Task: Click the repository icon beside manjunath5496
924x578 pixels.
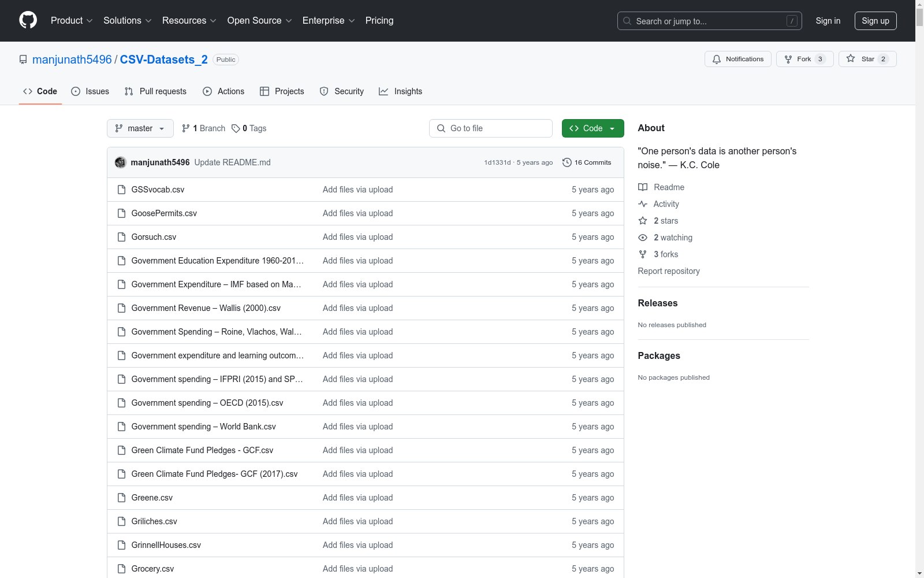Action: 23,60
